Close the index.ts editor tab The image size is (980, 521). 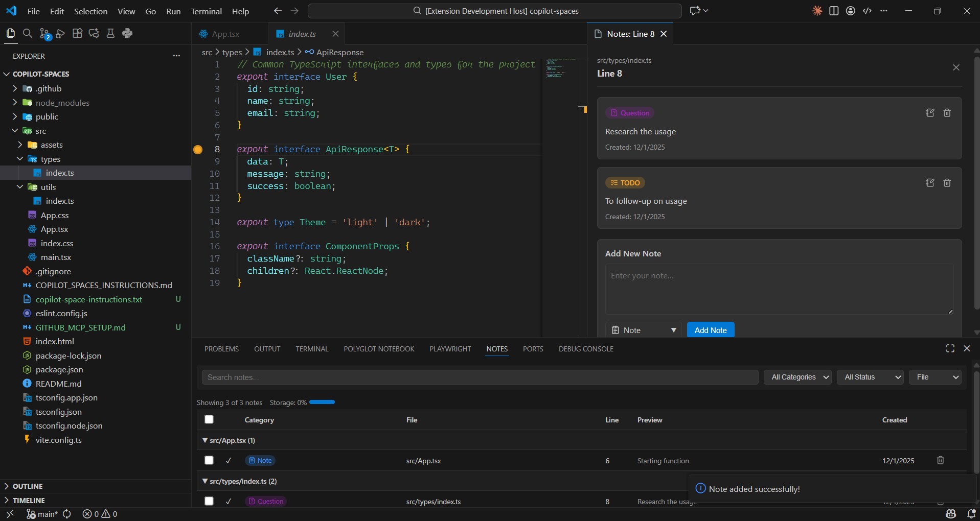coord(335,34)
